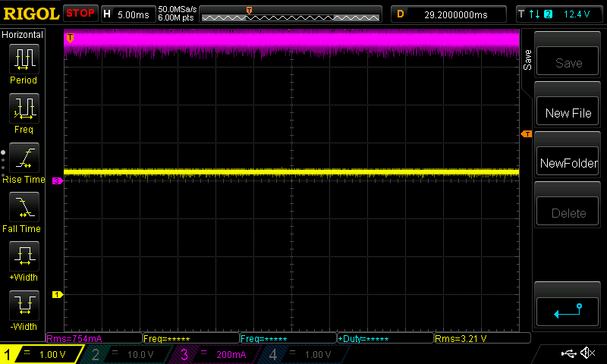Click the USB connection status icon
Image resolution: width=607 pixels, height=364 pixels.
568,353
